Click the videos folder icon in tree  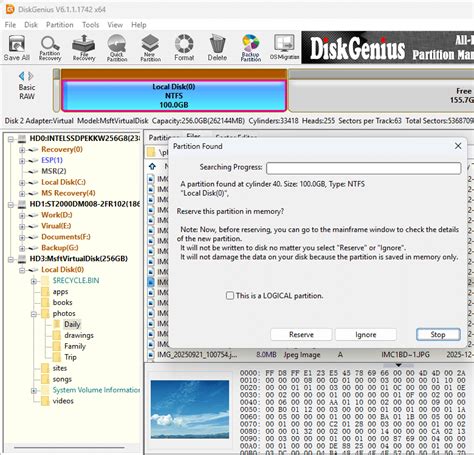pyautogui.click(x=45, y=401)
